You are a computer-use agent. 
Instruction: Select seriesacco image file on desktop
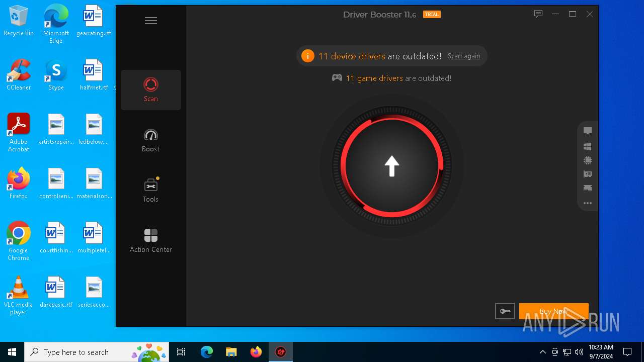tap(94, 293)
